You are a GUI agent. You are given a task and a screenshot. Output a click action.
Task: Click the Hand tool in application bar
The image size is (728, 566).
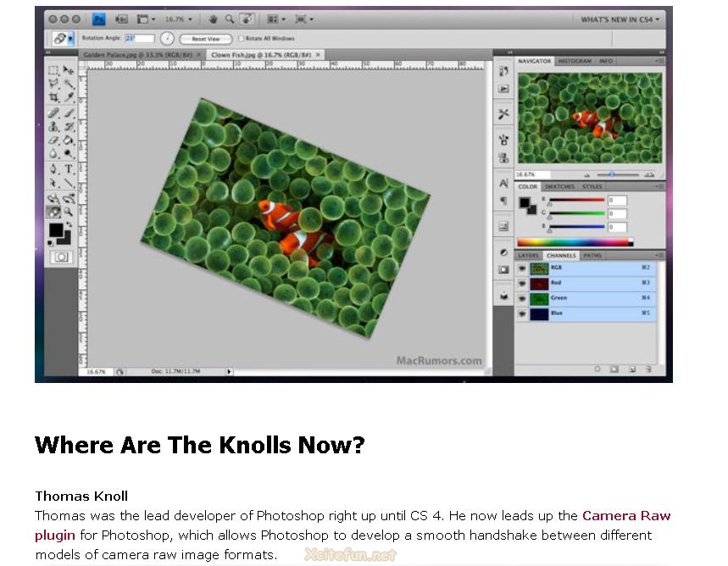point(213,19)
